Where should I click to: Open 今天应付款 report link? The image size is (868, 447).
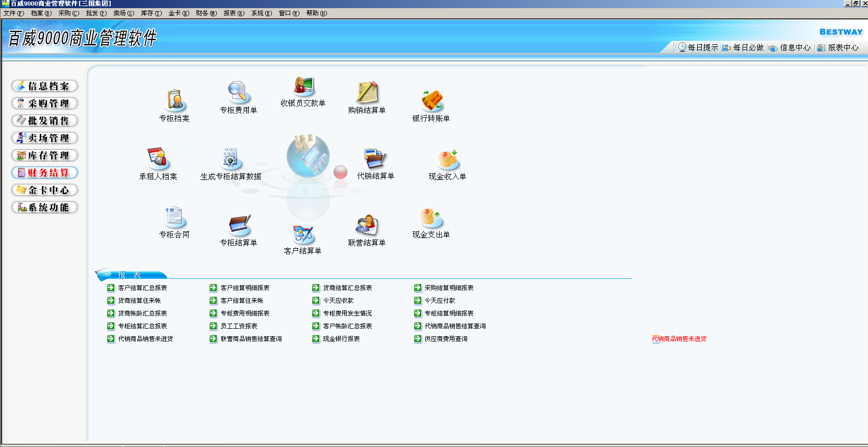coord(440,301)
